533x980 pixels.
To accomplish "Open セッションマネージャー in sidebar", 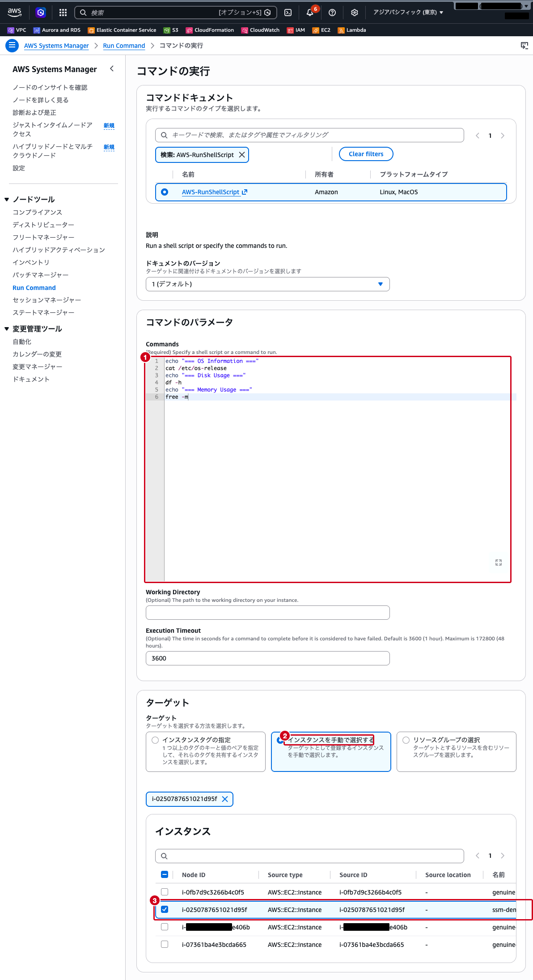I will [47, 300].
